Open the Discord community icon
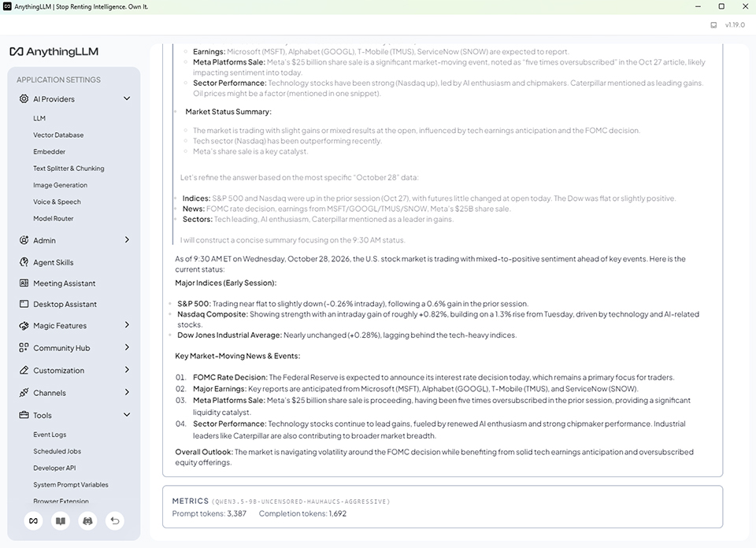Image resolution: width=756 pixels, height=548 pixels. (87, 521)
